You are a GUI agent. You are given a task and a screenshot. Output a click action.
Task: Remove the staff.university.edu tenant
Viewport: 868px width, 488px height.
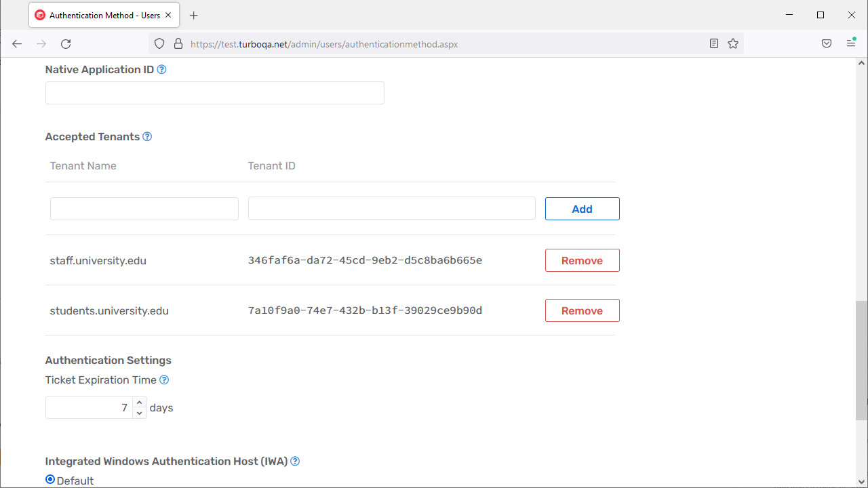pos(582,260)
